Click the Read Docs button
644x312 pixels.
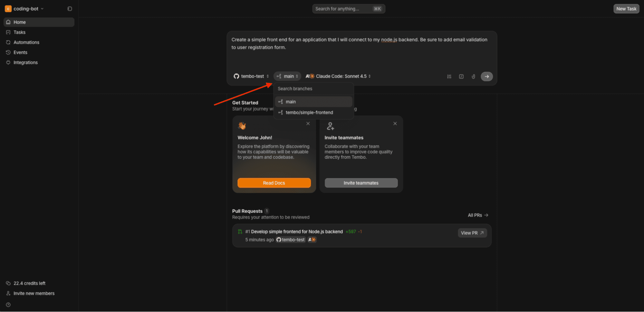coord(274,183)
